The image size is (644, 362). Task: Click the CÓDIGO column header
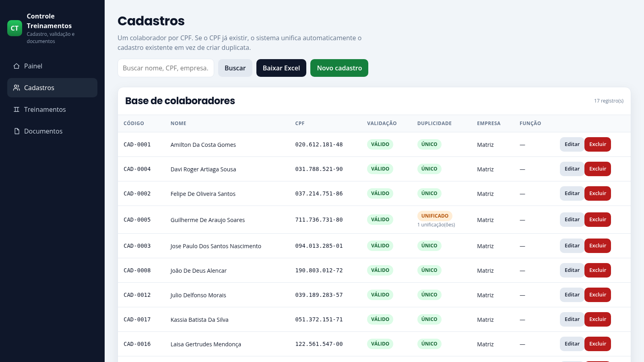coord(134,123)
